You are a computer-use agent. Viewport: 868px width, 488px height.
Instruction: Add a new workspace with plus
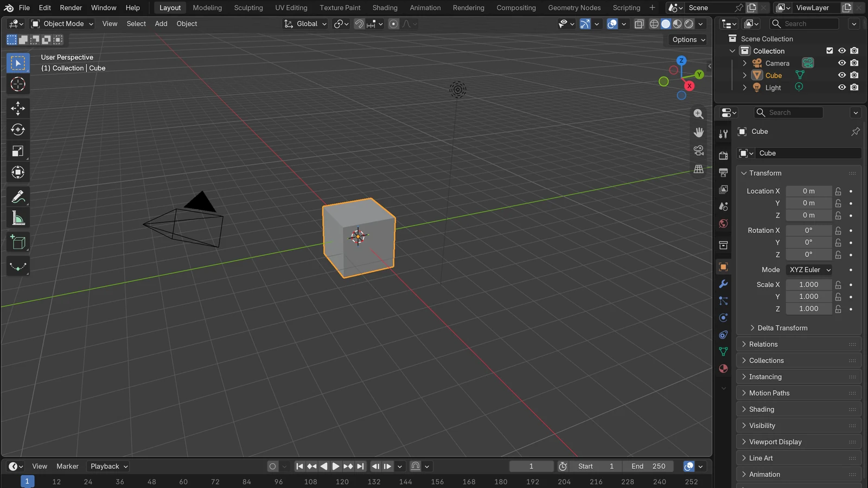[653, 8]
